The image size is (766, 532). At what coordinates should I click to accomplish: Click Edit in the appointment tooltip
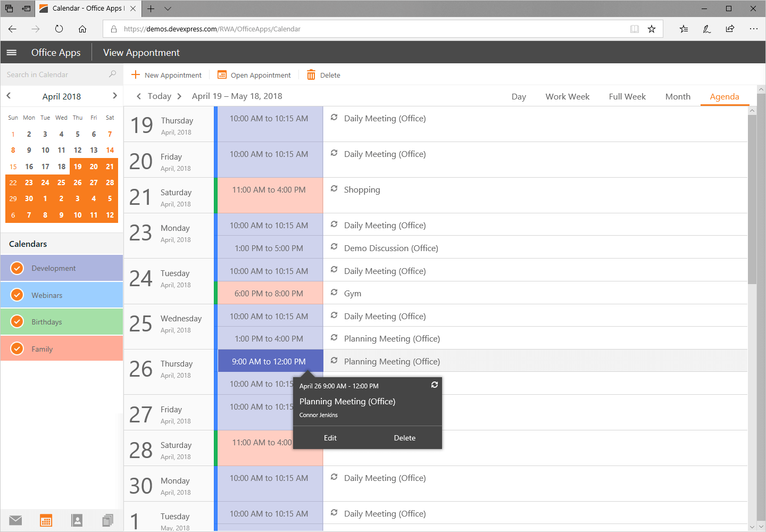tap(330, 438)
